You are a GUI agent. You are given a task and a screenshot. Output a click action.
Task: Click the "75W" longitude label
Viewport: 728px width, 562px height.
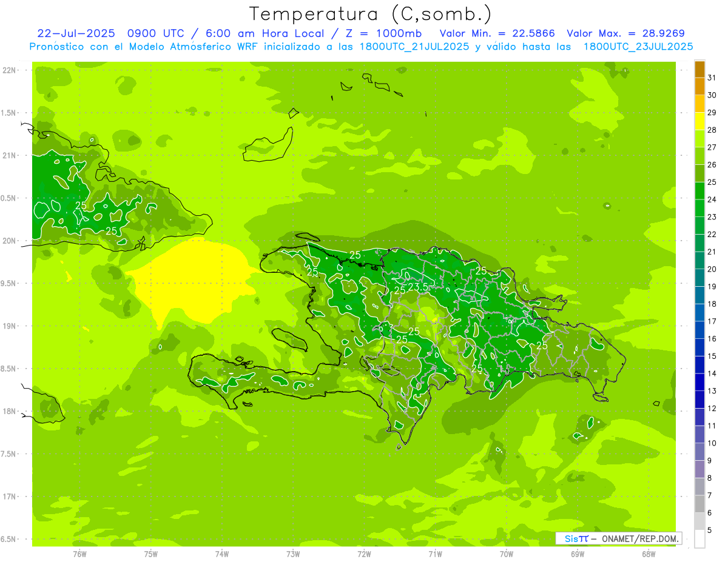151,554
